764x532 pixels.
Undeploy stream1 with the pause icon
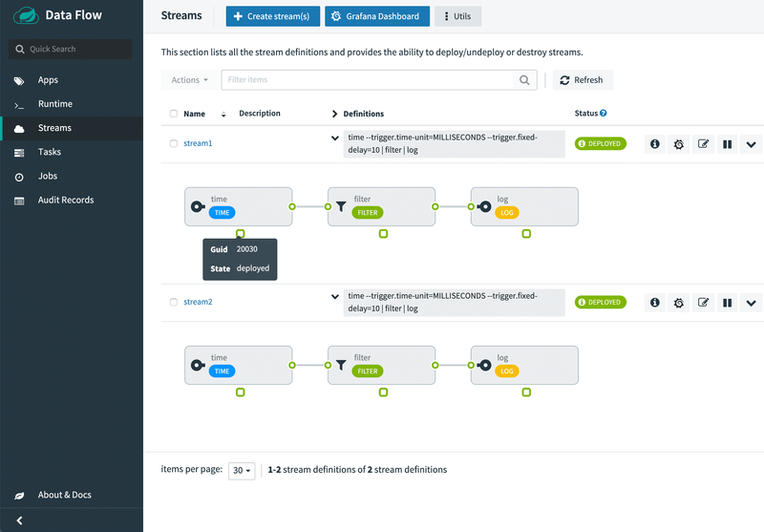[x=727, y=144]
